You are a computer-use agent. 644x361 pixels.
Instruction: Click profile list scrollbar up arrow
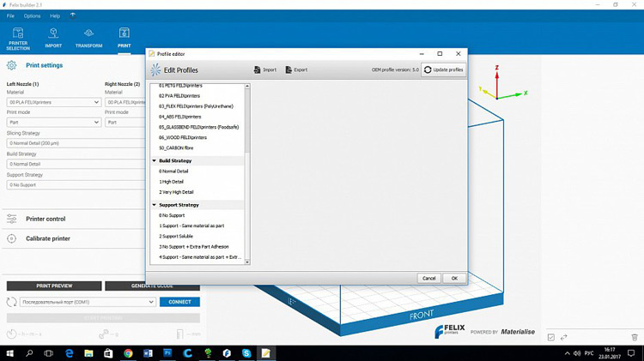[x=247, y=86]
